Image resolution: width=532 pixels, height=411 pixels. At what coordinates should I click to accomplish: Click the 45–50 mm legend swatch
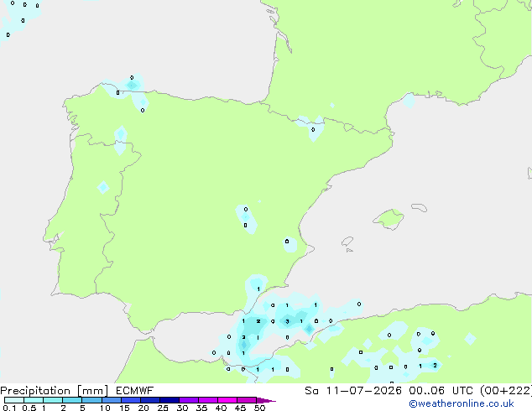[x=247, y=400]
